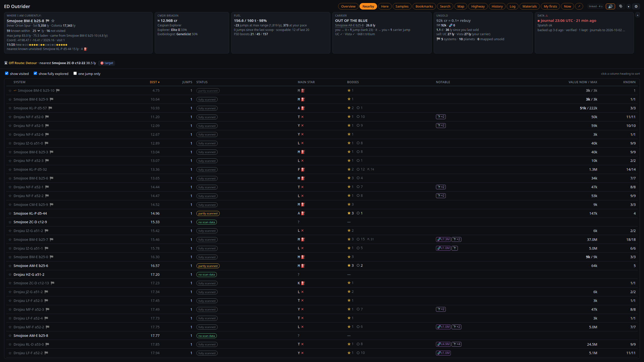
Task: Click the bio ≤1.0M badge on Drojau LF-F a52-2
Action: pyautogui.click(x=443, y=353)
